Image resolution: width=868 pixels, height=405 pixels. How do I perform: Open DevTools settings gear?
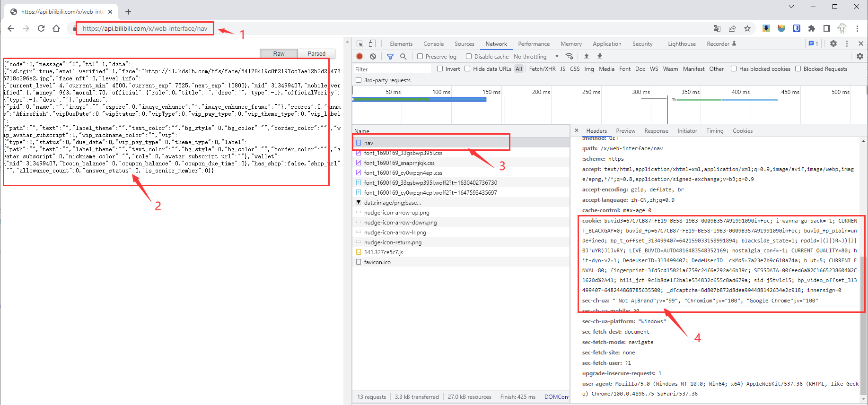(833, 43)
